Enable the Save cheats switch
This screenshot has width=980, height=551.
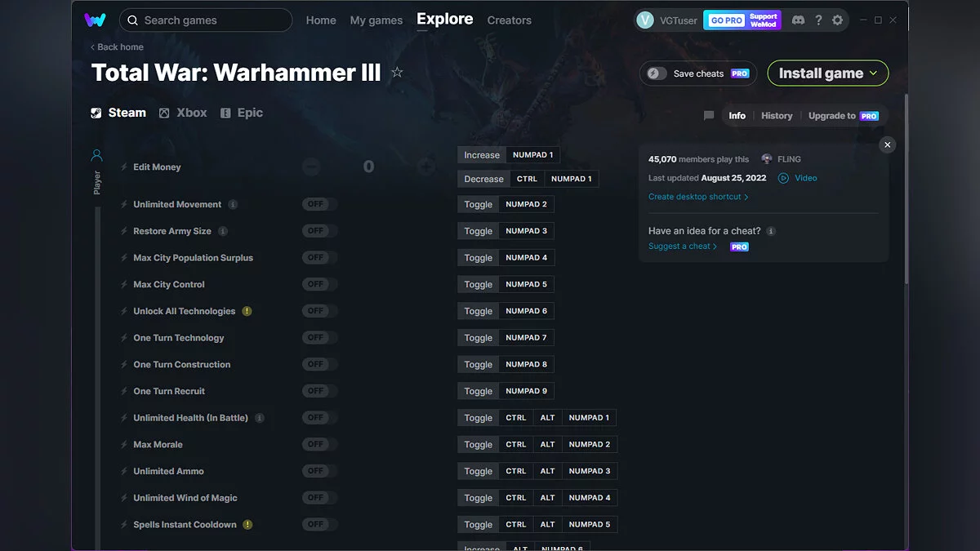point(656,73)
